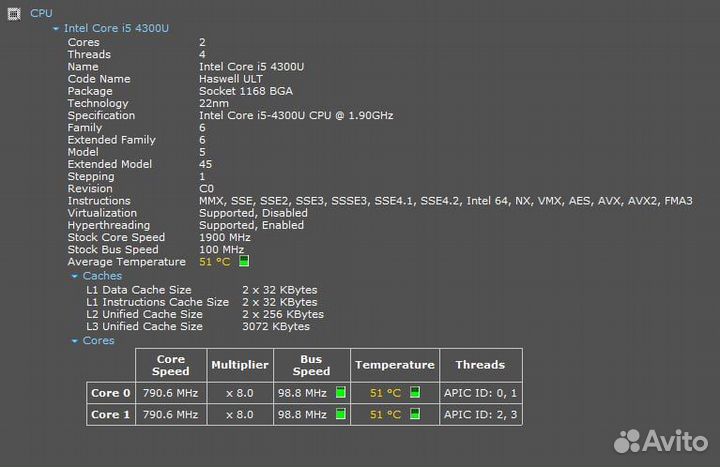Click Stock Bus Speed value 100 MHz
The height and width of the screenshot is (467, 720).
coord(222,249)
